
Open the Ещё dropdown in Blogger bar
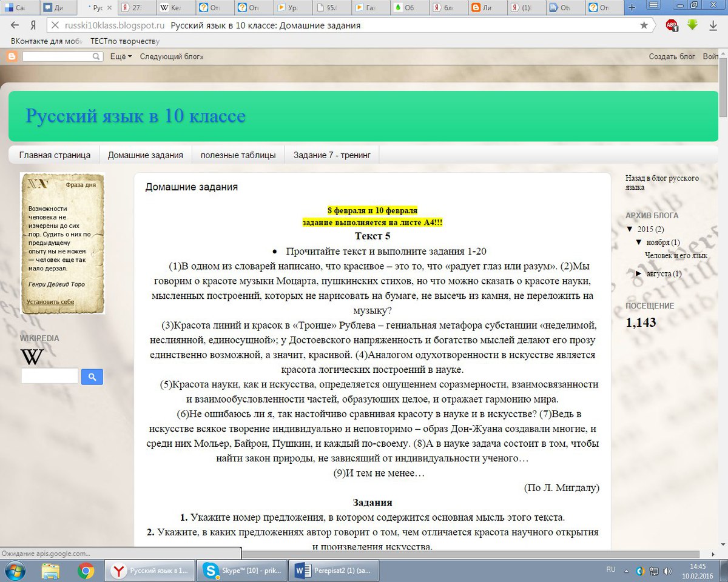[121, 56]
